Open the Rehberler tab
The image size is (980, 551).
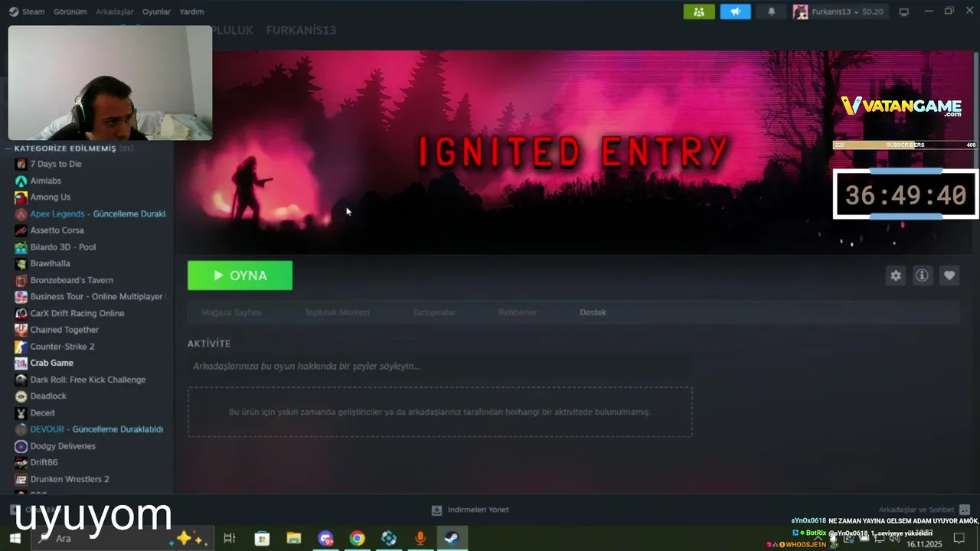[518, 312]
